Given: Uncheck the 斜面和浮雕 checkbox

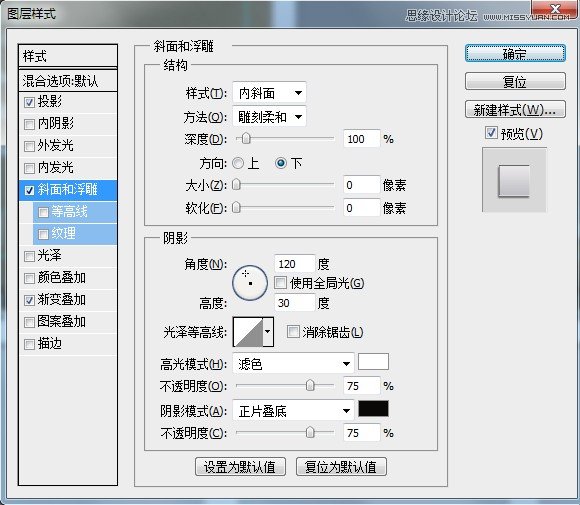Looking at the screenshot, I should tap(29, 190).
